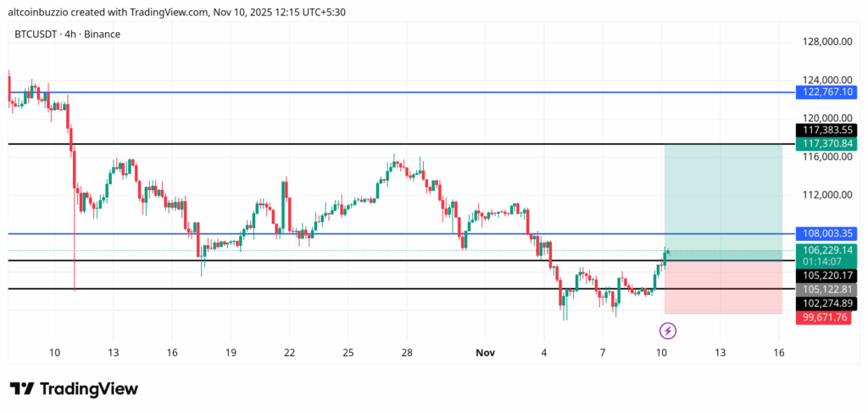Click the 112,000.00 price axis label
The width and height of the screenshot is (868, 413).
point(826,195)
